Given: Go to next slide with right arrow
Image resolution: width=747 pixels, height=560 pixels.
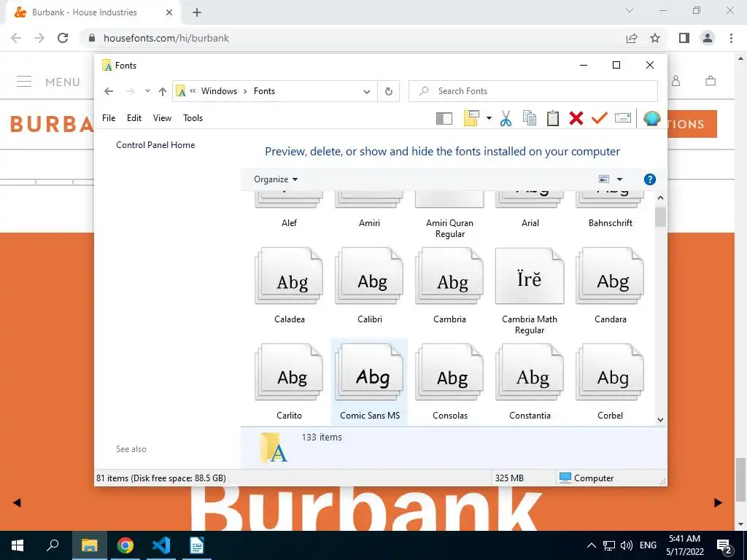Looking at the screenshot, I should click(x=718, y=502).
